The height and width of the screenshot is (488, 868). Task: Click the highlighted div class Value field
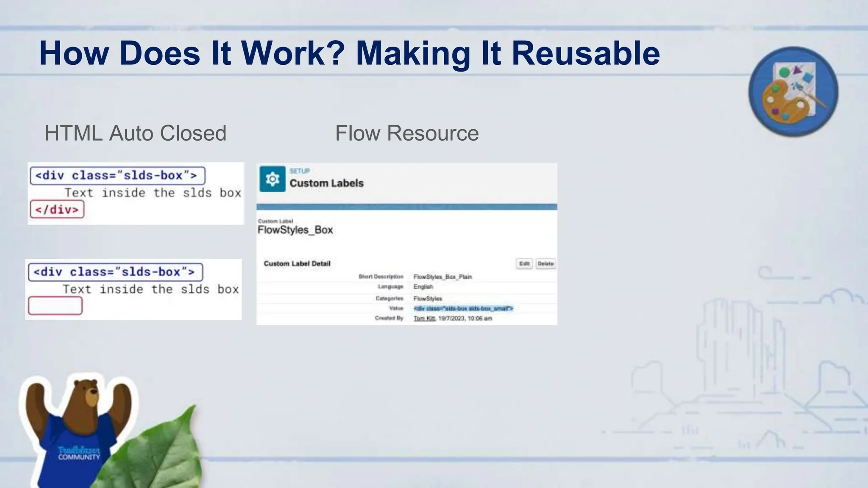463,308
